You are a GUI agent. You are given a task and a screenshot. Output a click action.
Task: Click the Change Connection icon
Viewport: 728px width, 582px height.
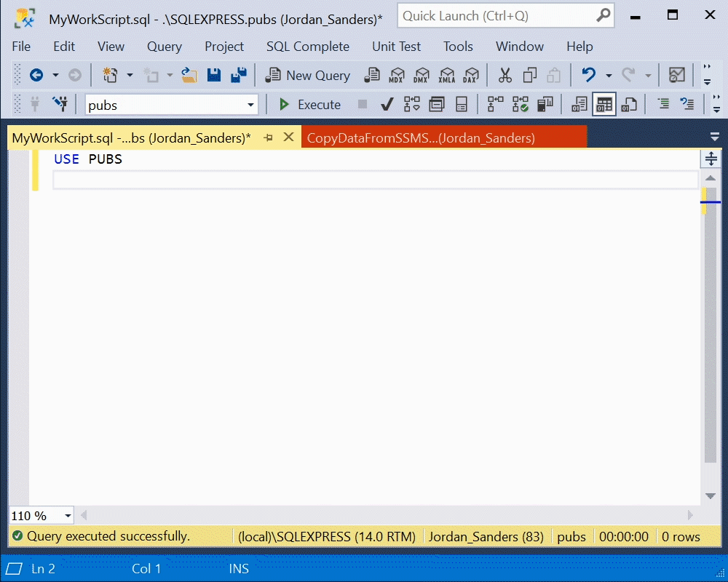point(60,104)
